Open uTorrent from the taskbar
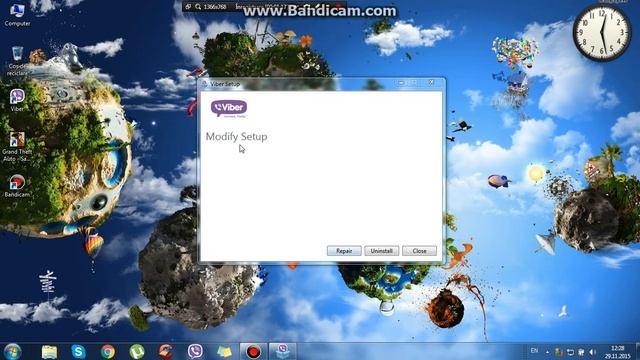The height and width of the screenshot is (360, 640). 137,351
